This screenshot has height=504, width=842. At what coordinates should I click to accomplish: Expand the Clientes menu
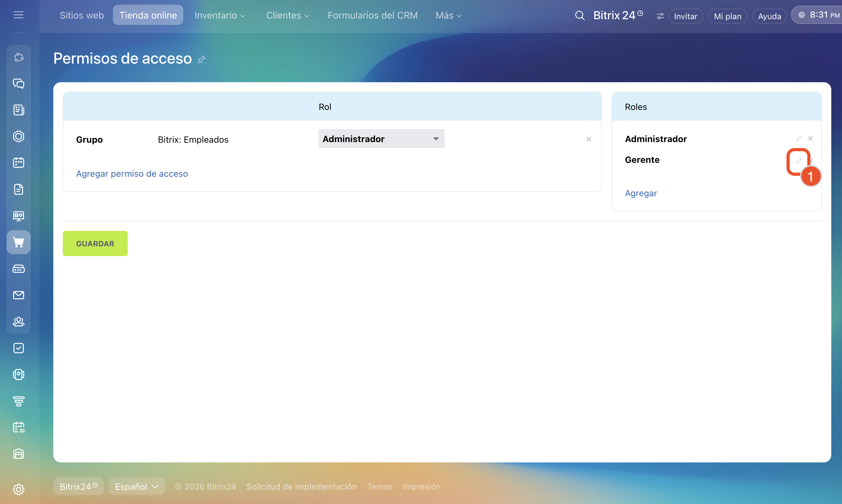(287, 16)
